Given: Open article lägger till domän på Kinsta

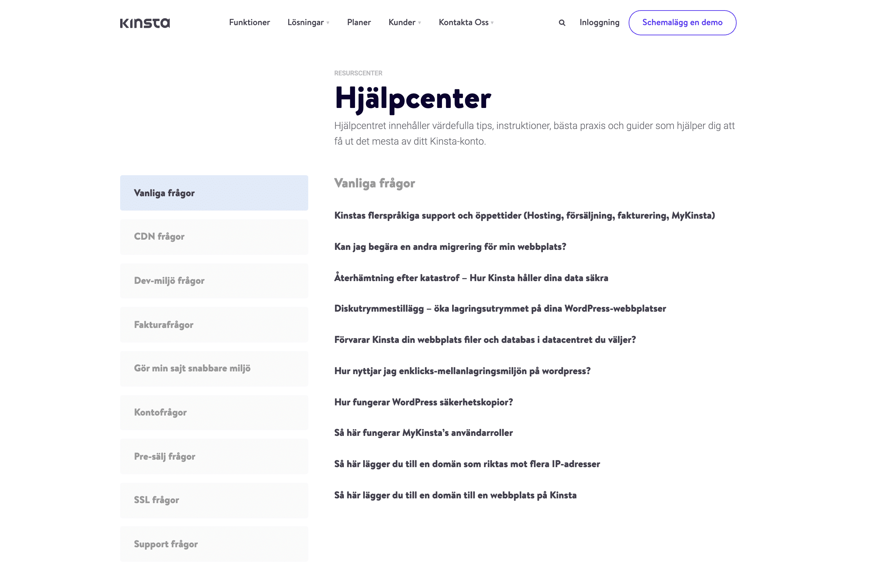Looking at the screenshot, I should tap(455, 495).
